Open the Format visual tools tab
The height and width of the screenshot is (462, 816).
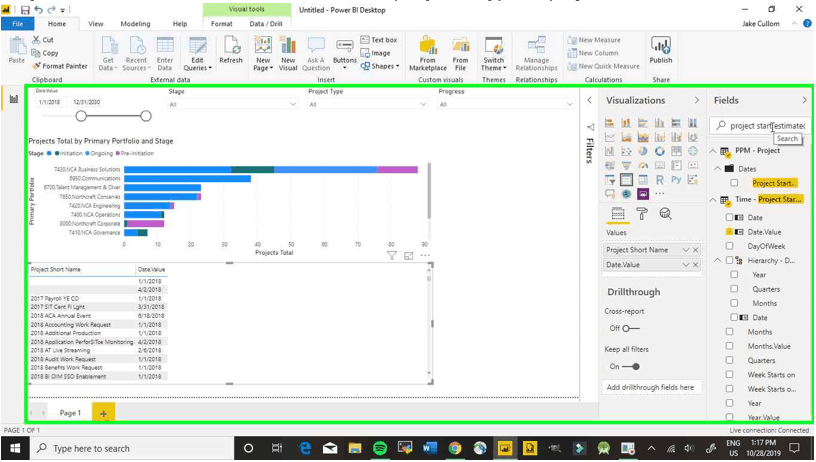point(222,23)
